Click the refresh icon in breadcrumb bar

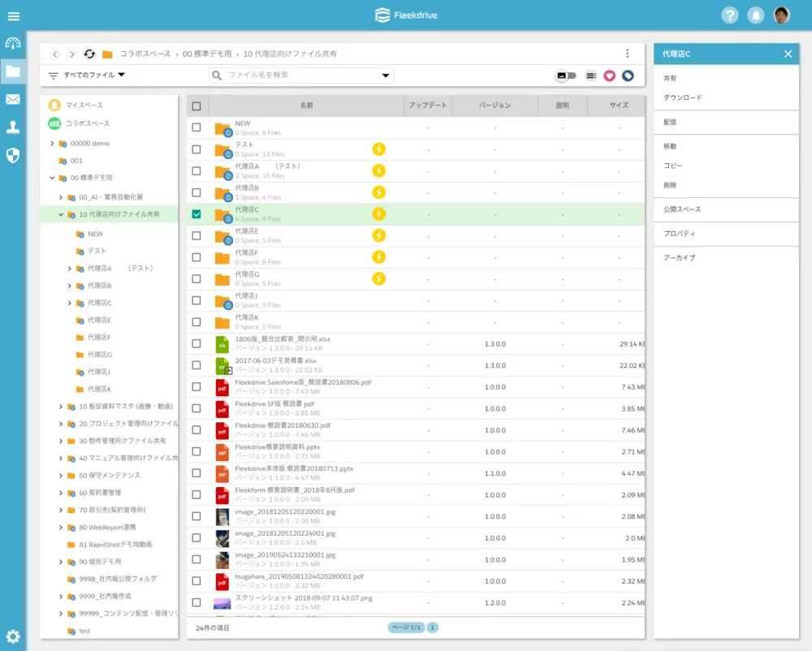[x=89, y=54]
